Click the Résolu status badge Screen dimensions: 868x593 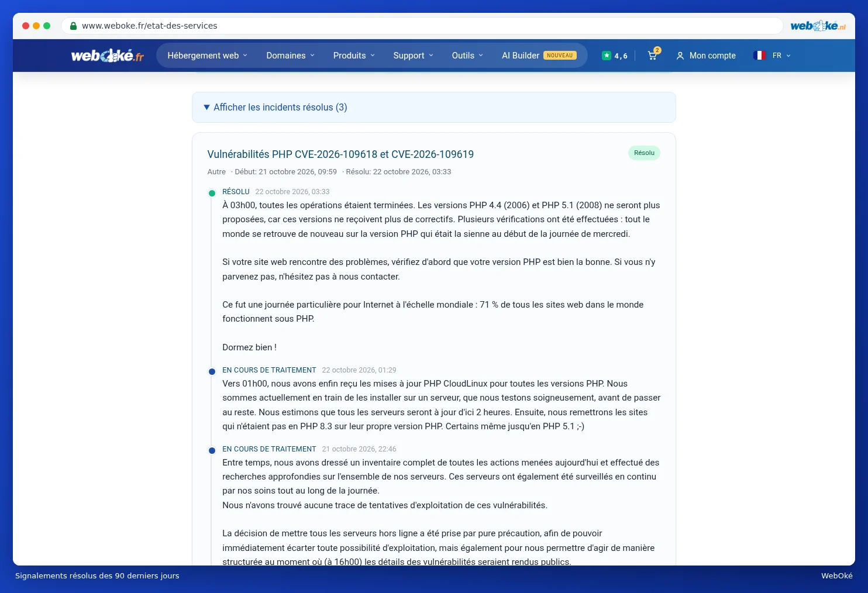[644, 153]
